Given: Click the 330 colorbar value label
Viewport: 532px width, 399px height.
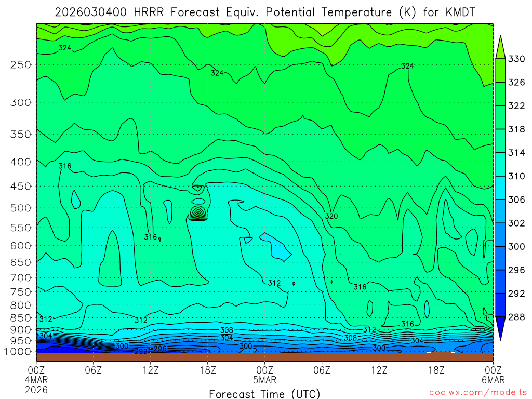Looking at the screenshot, I should click(516, 59).
